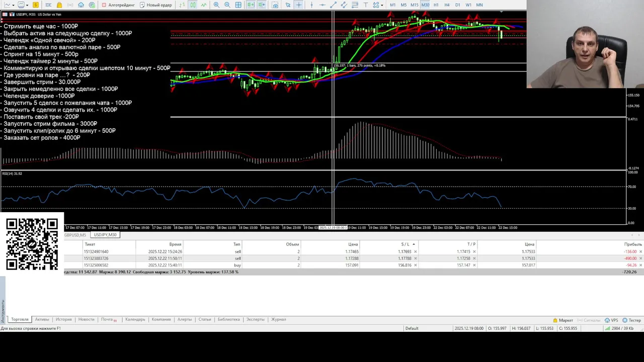This screenshot has width=644, height=362.
Task: Take chart screenshot with camera icon
Action: [x=275, y=5]
